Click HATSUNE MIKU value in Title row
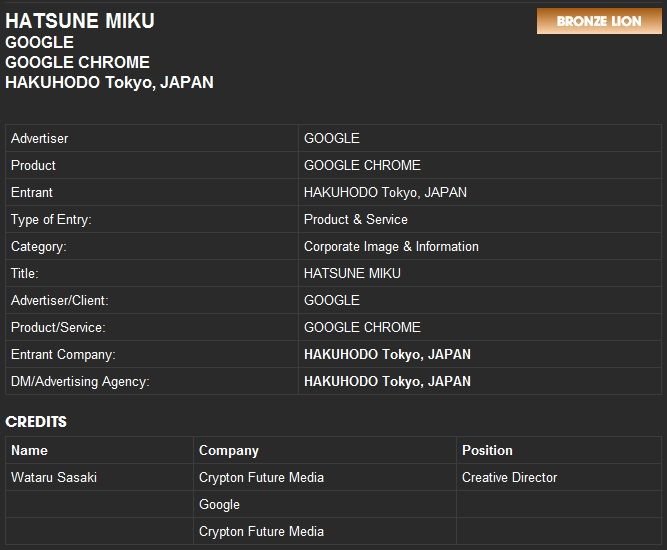The width and height of the screenshot is (667, 550). click(352, 273)
